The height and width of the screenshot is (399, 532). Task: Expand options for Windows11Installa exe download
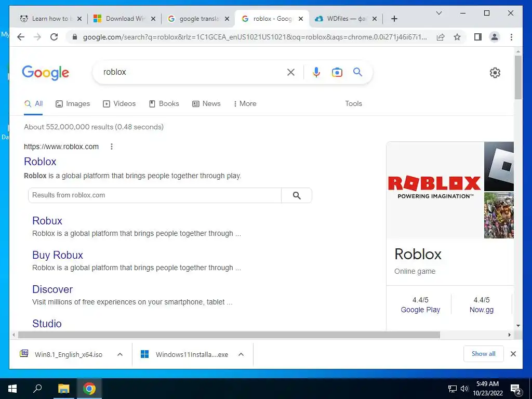[241, 354]
